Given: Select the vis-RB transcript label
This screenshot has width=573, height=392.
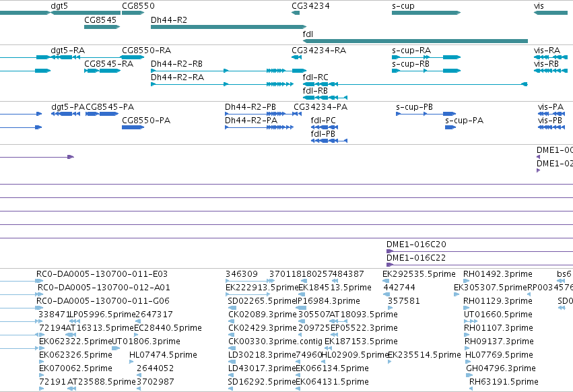Looking at the screenshot, I should tap(546, 63).
